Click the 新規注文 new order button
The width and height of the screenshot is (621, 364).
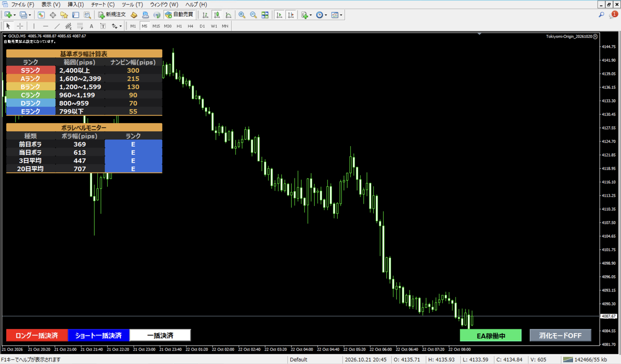tap(112, 15)
